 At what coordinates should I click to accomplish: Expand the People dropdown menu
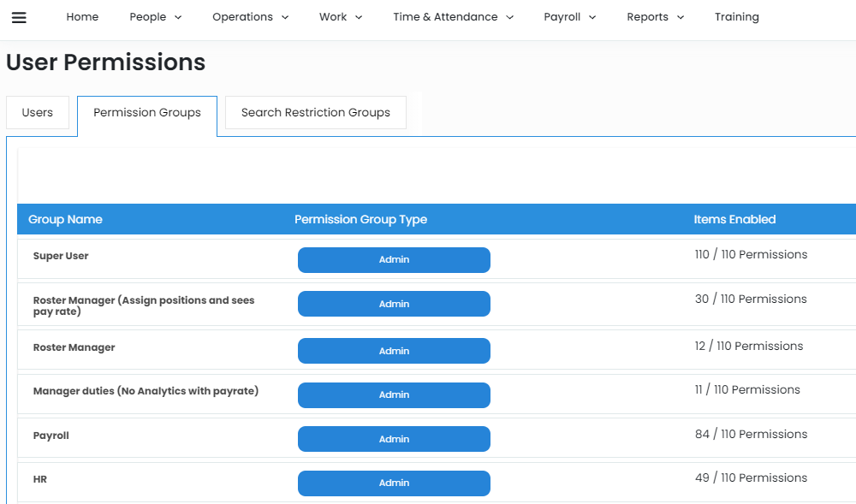click(x=156, y=17)
